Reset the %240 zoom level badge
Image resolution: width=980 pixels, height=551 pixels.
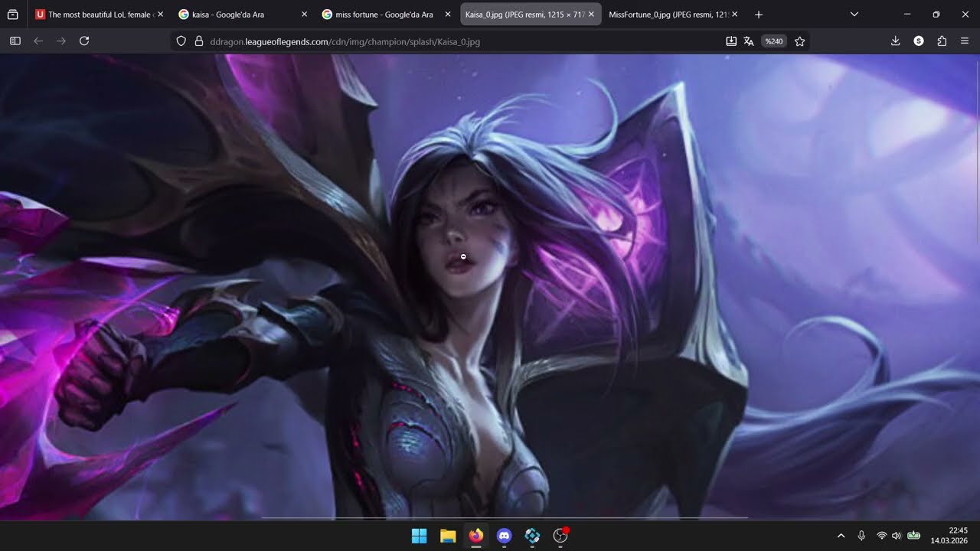click(x=774, y=41)
